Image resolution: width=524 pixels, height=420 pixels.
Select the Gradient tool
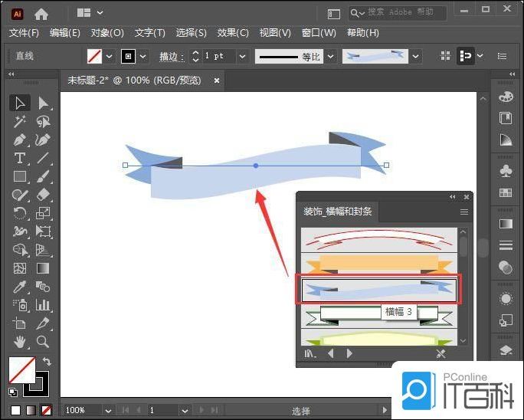[x=43, y=267]
